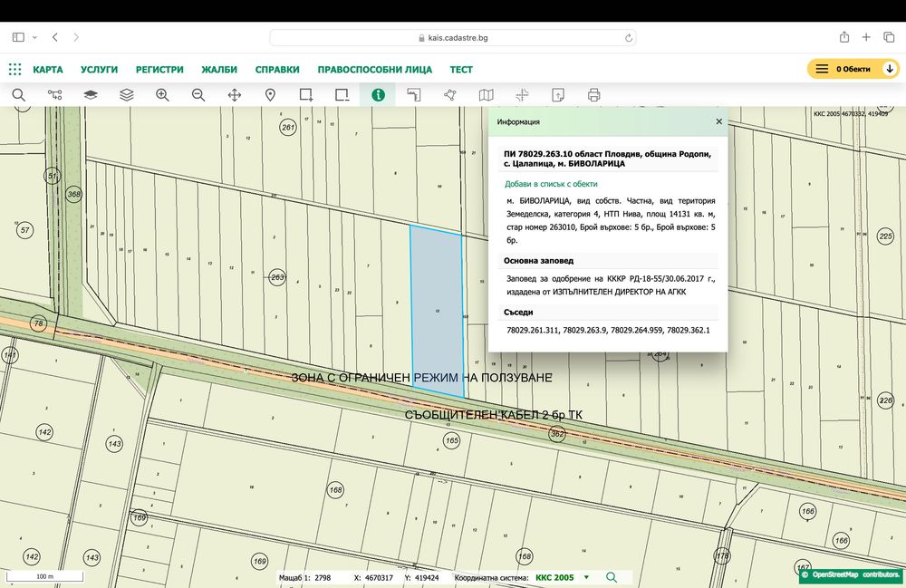Expand the КKS 2005 coordinate system dropdown
Screen dimensions: 906x588
tap(586, 577)
